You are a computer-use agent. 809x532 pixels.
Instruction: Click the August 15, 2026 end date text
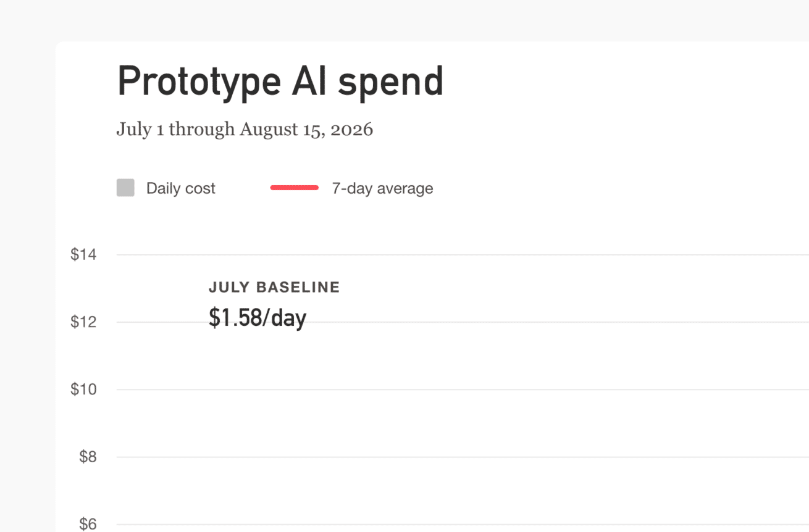coord(306,130)
